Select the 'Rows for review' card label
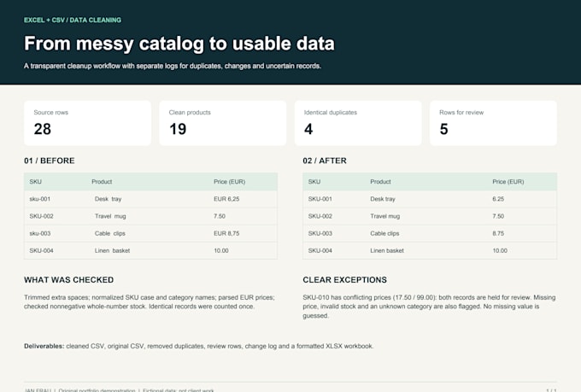581x392 pixels. click(x=461, y=112)
